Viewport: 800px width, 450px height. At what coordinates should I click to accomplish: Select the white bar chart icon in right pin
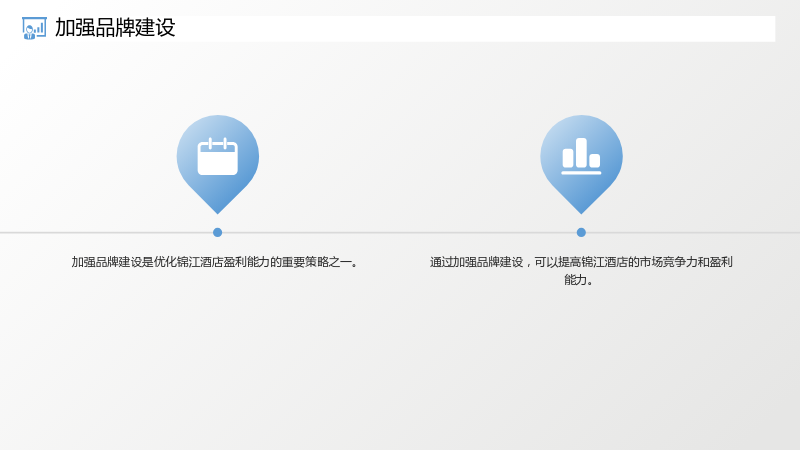(581, 156)
